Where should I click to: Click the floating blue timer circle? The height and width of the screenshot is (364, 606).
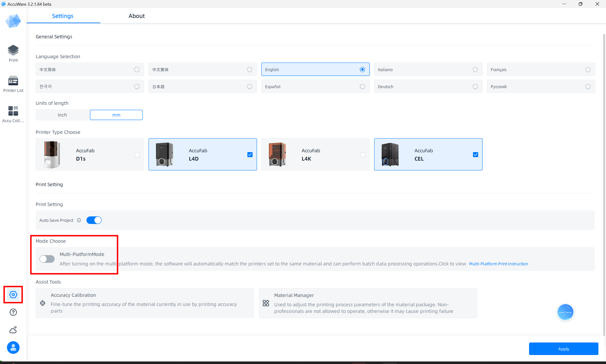[565, 312]
